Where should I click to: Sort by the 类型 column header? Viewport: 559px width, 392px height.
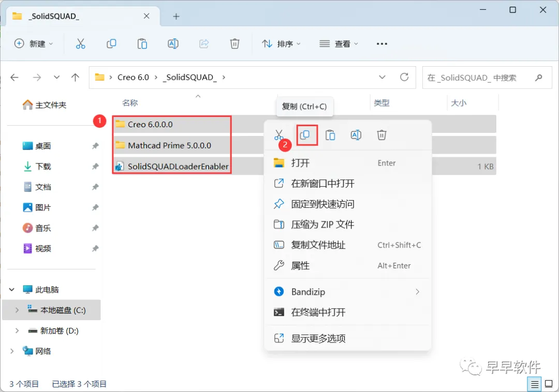coord(381,103)
